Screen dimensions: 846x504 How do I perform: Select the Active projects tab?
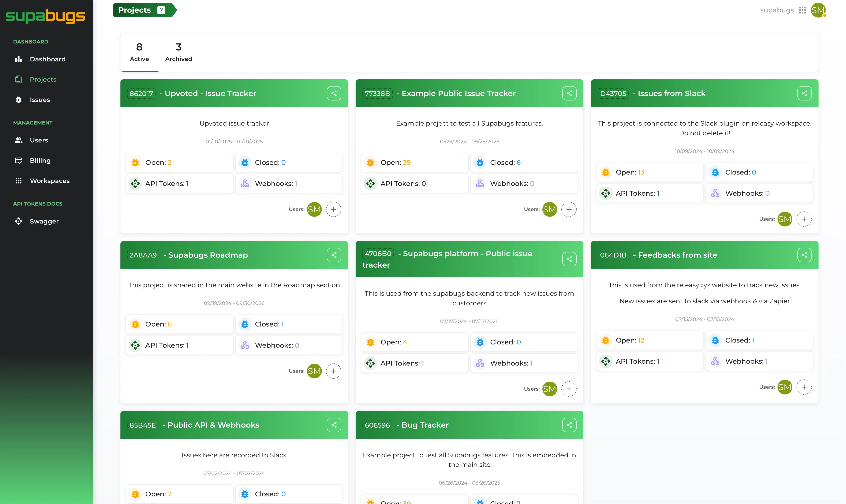pos(139,53)
